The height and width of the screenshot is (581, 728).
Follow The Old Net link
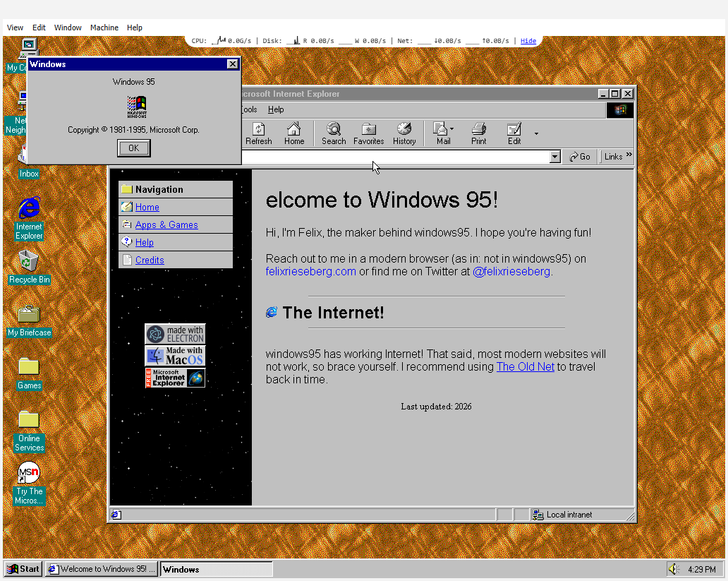tap(525, 366)
